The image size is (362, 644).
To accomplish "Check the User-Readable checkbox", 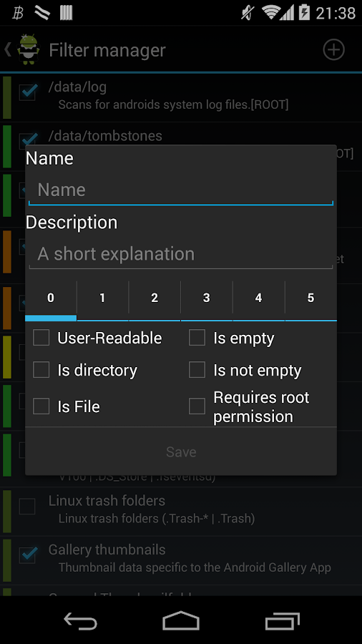I will (x=41, y=338).
